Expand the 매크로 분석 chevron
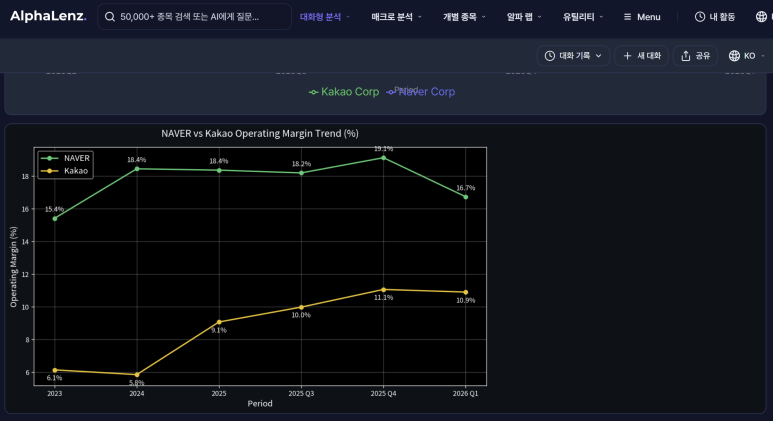773x421 pixels. [x=420, y=17]
